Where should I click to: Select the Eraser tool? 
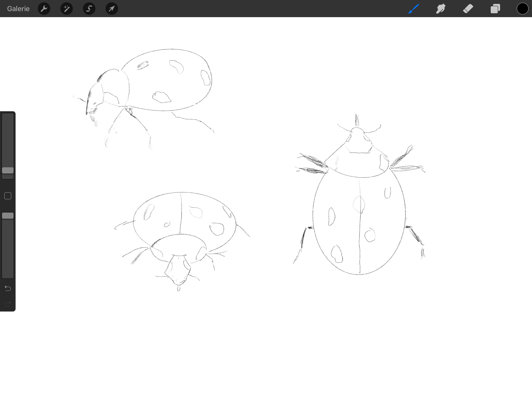pyautogui.click(x=468, y=9)
